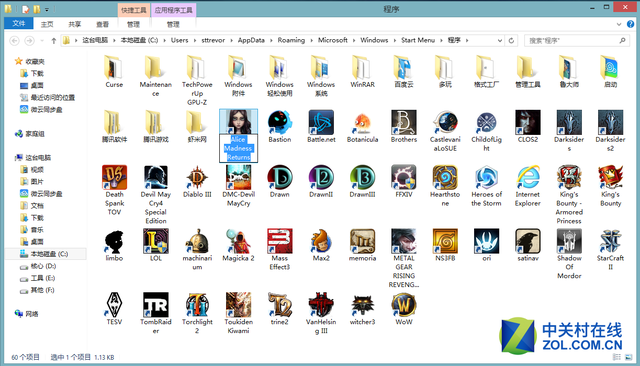640x366 pixels.
Task: Expand the ribbon with the chevron
Action: click(619, 24)
